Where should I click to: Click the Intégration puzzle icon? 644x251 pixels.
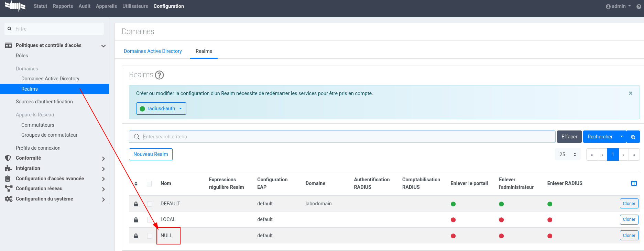coord(8,168)
